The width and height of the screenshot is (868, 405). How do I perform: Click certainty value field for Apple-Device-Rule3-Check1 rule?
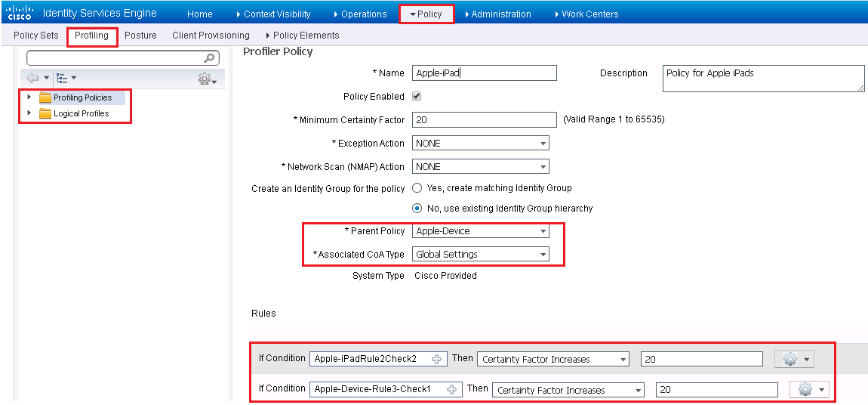717,390
